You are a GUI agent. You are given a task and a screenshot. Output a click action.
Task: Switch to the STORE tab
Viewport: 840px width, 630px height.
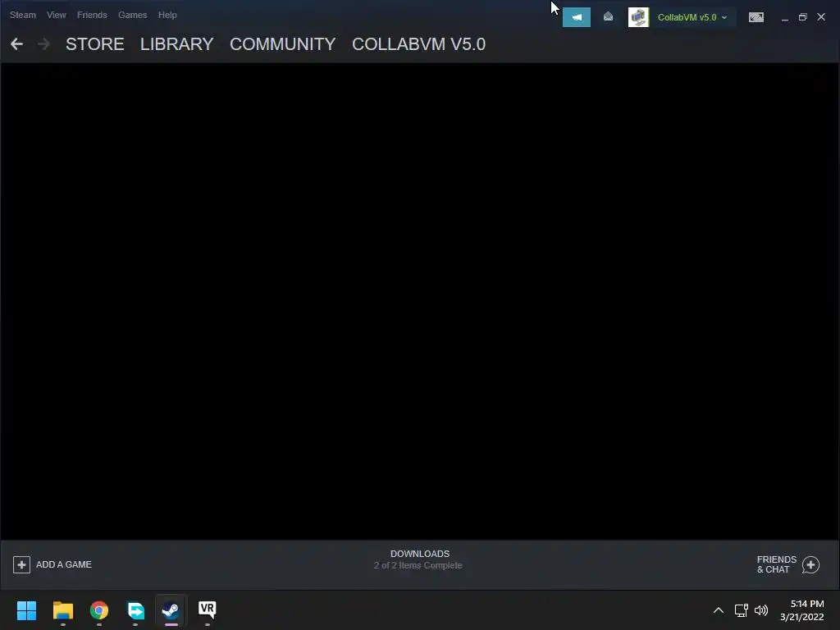[x=95, y=44]
